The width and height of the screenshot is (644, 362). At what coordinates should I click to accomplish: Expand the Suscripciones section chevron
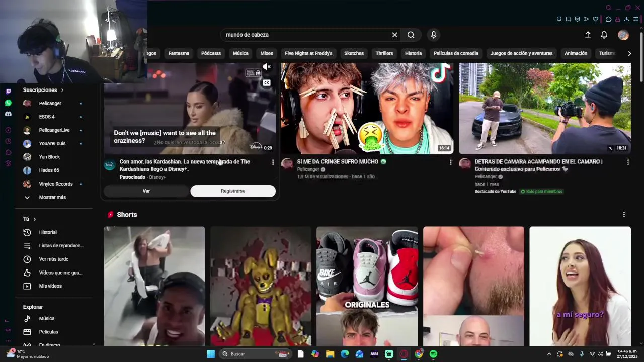[62, 90]
